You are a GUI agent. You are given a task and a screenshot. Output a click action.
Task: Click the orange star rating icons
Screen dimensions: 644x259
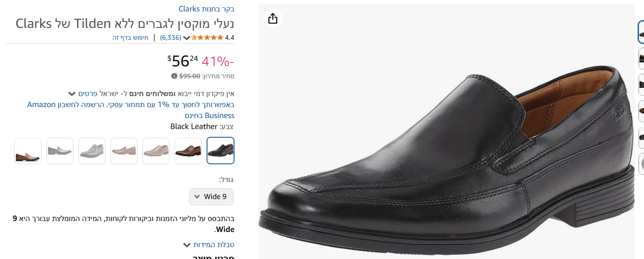tap(207, 38)
